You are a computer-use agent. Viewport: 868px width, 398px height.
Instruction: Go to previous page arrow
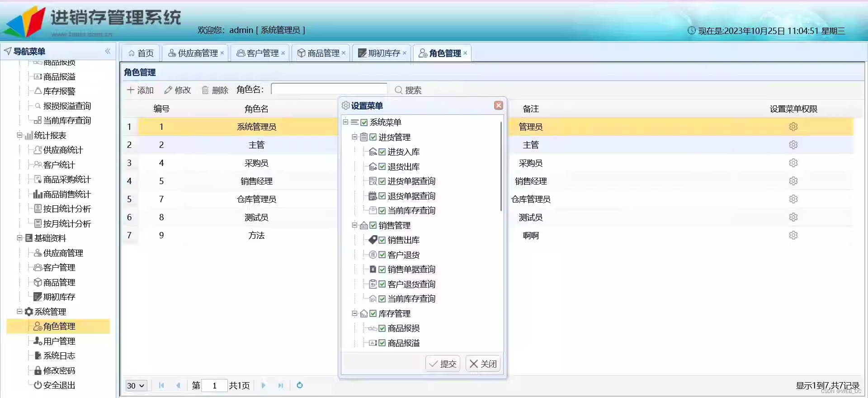(x=179, y=385)
